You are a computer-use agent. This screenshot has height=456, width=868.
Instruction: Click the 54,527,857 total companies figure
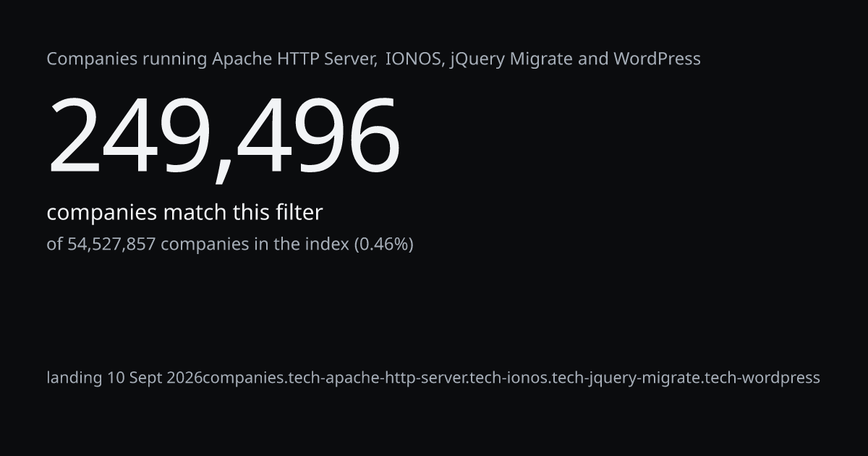coord(111,245)
